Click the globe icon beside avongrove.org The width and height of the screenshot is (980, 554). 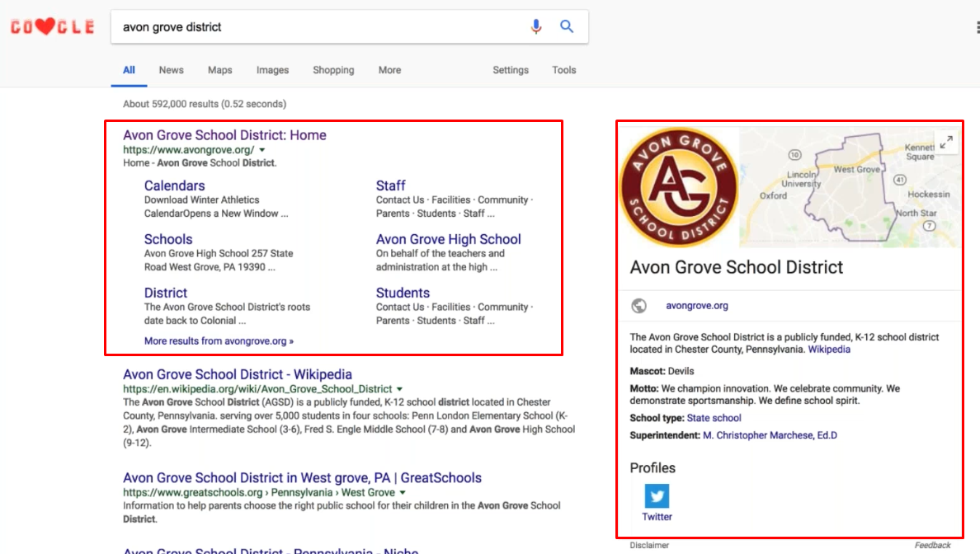coord(638,304)
